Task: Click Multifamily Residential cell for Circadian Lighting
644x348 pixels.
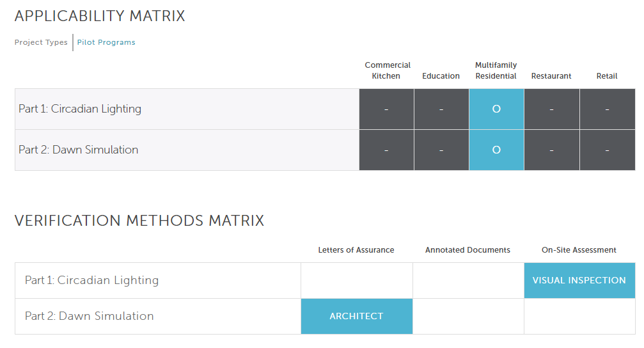Action: click(x=496, y=109)
